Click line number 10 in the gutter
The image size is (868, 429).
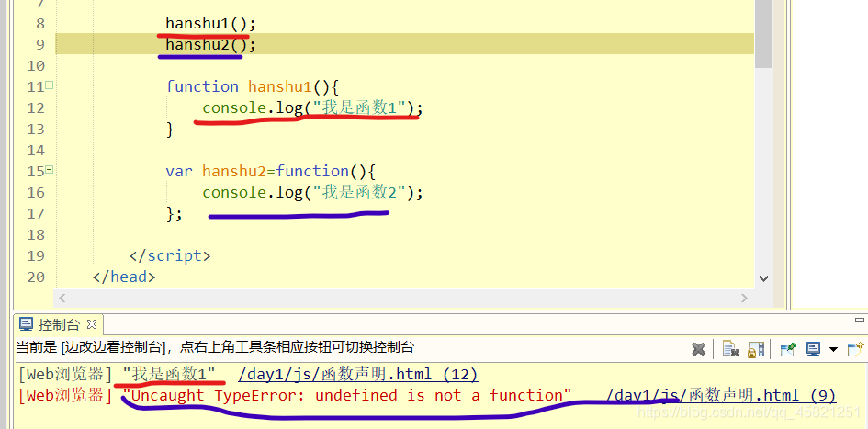[x=36, y=66]
